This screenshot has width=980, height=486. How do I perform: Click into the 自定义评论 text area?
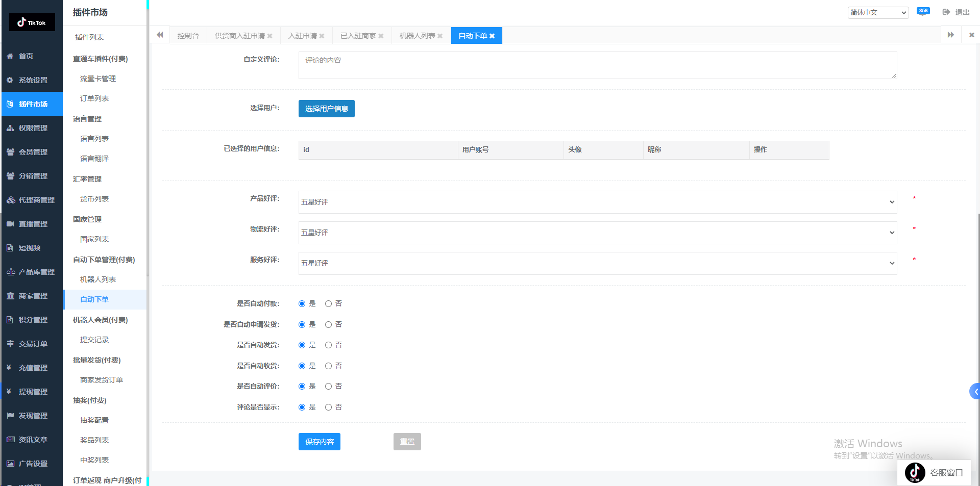(597, 65)
